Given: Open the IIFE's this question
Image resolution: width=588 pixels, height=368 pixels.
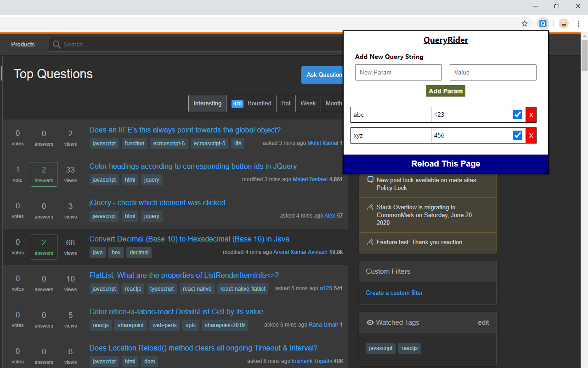Looking at the screenshot, I should coord(185,130).
